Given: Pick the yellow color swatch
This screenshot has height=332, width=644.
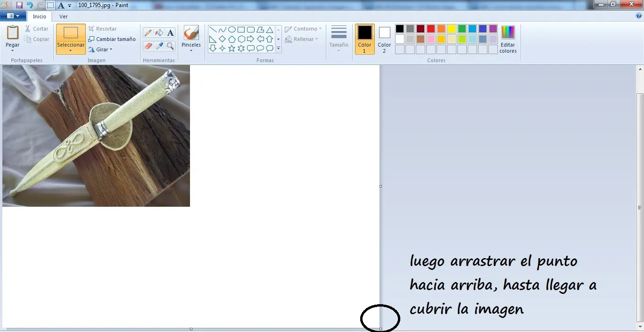Looking at the screenshot, I should coord(452,29).
